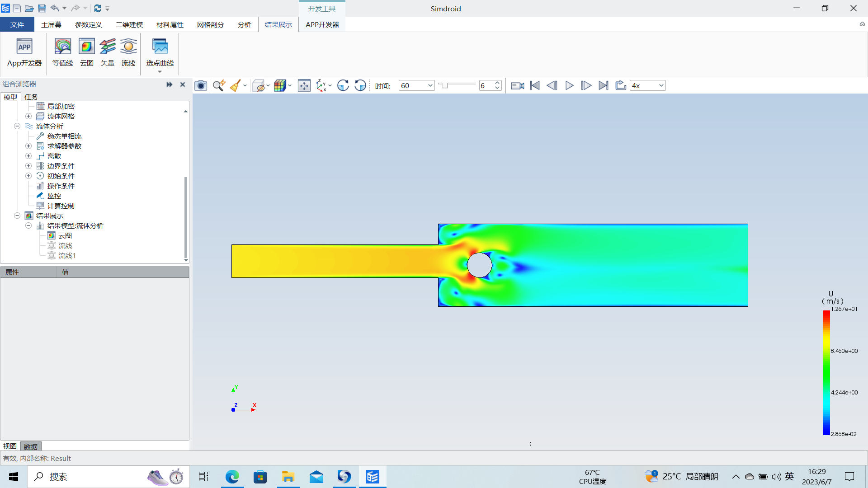The width and height of the screenshot is (868, 488).
Task: Click the export animation icon
Action: click(x=621, y=85)
